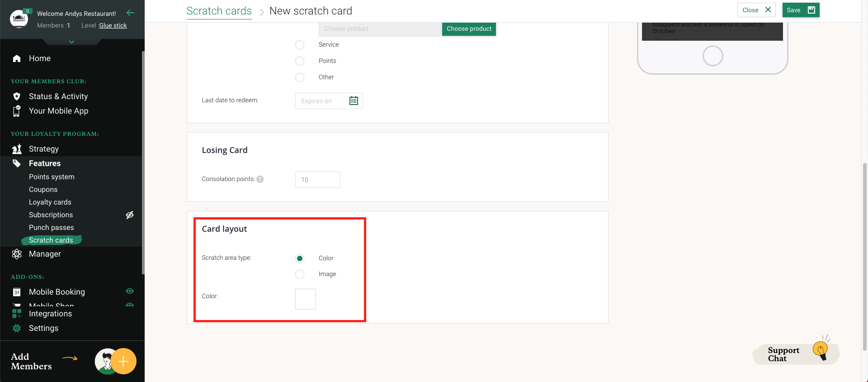Click the Consolation points input field
868x382 pixels.
click(x=317, y=180)
